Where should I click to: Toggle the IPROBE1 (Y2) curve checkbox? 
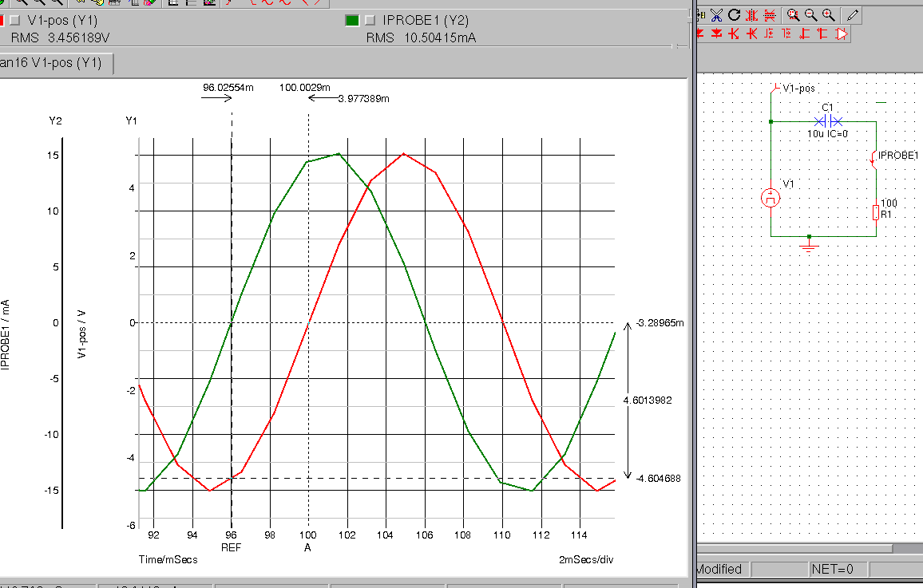pyautogui.click(x=370, y=21)
